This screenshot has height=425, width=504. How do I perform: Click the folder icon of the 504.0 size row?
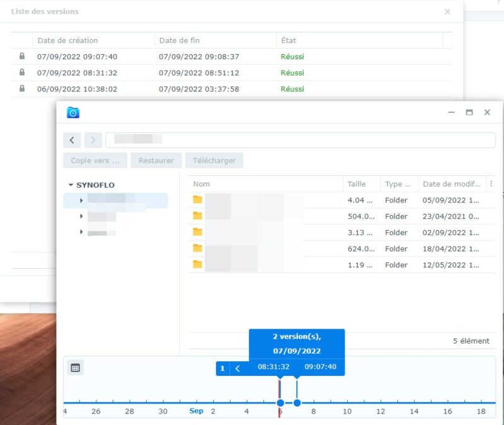(198, 216)
